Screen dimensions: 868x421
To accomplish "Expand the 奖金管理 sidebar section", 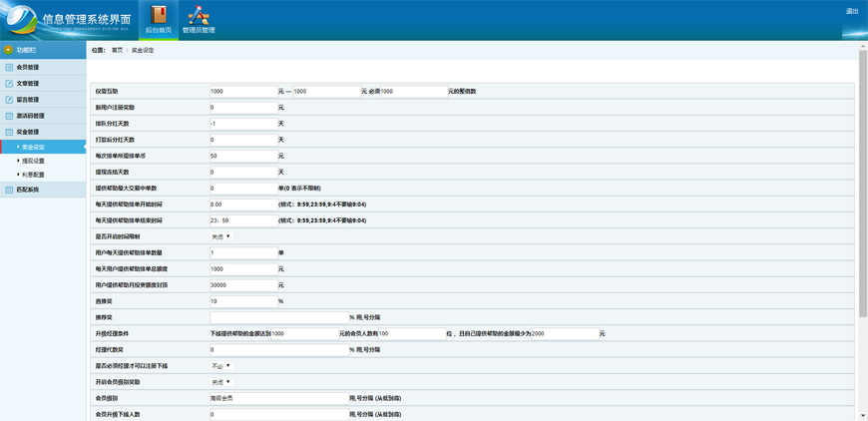I will coord(28,132).
